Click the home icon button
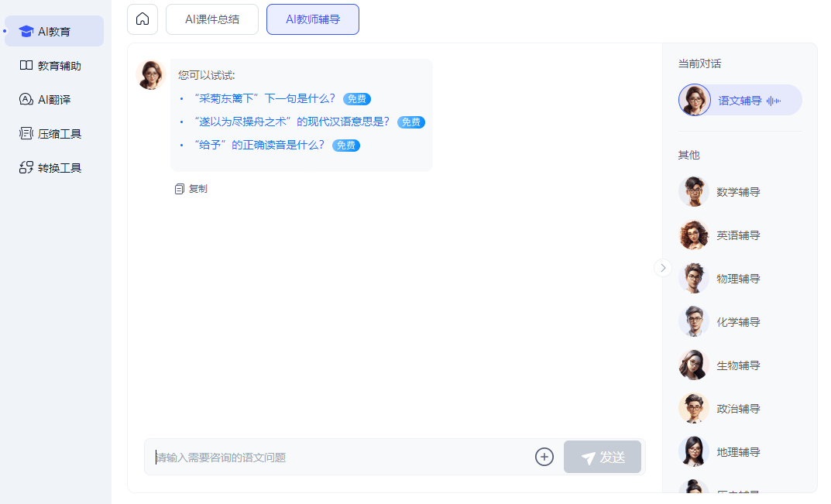 click(143, 19)
